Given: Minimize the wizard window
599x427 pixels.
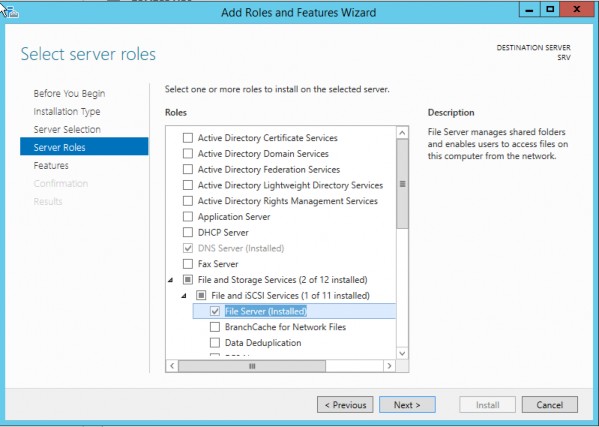Looking at the screenshot, I should [x=529, y=10].
